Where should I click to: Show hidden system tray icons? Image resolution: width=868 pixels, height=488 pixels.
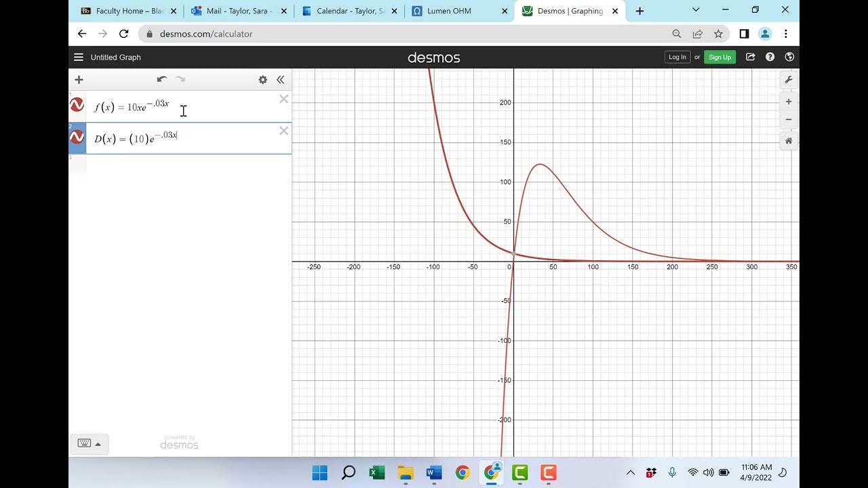point(631,472)
